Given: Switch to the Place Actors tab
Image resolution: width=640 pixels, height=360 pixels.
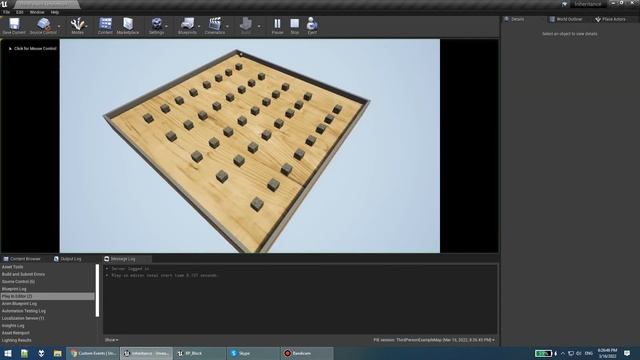Looking at the screenshot, I should pos(613,19).
